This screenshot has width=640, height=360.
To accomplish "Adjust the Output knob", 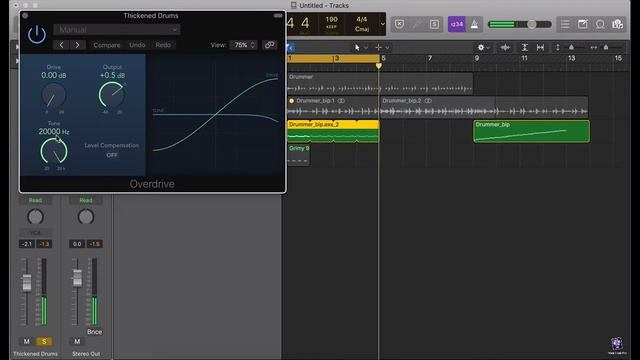I will (112, 95).
